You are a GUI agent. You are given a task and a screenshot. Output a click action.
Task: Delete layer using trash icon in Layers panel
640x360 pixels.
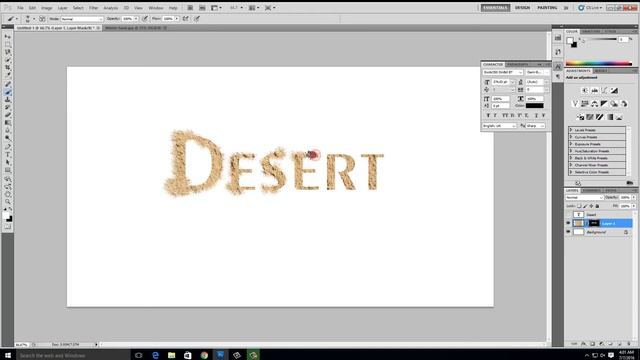629,344
